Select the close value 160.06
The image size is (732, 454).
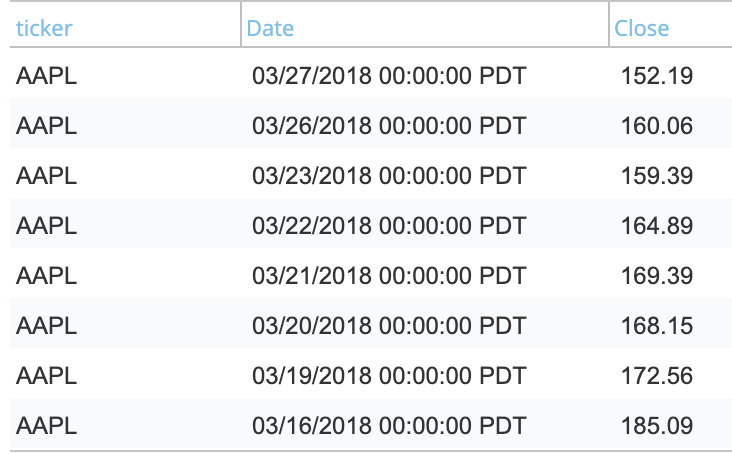pyautogui.click(x=656, y=125)
